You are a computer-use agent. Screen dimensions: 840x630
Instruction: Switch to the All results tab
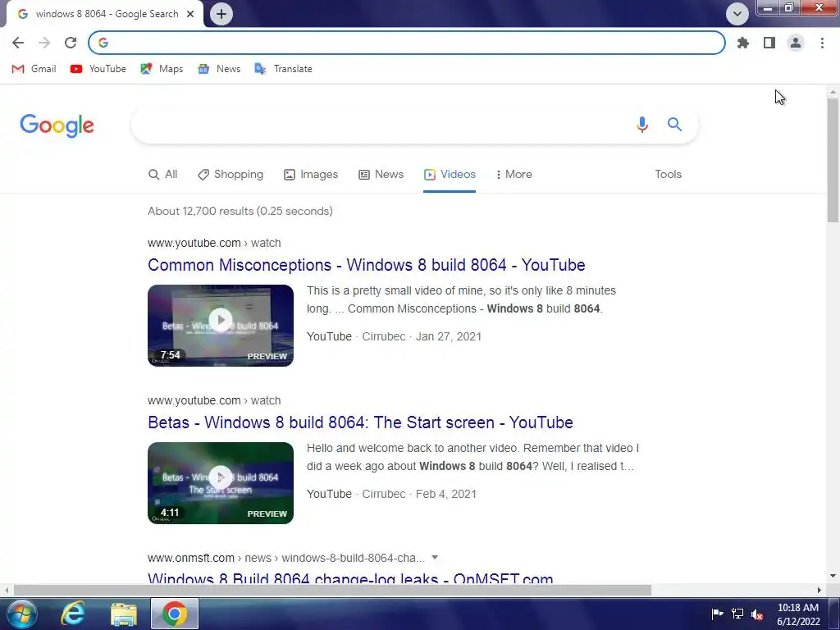(x=163, y=175)
